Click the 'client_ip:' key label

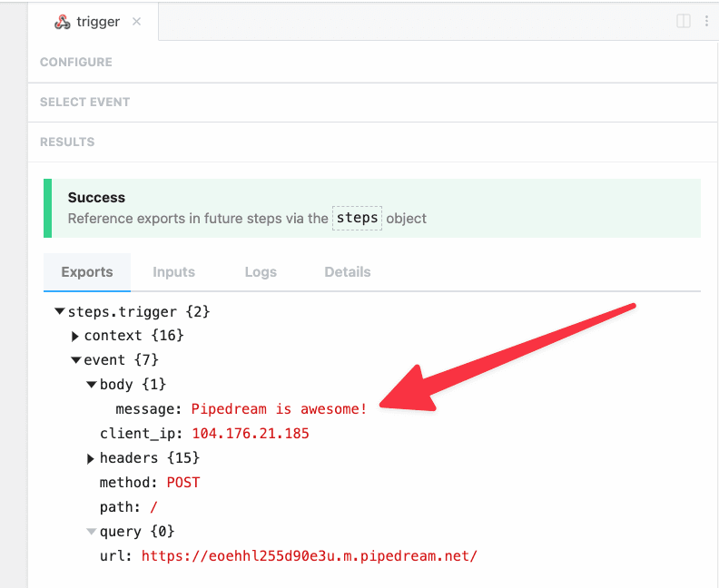(142, 434)
